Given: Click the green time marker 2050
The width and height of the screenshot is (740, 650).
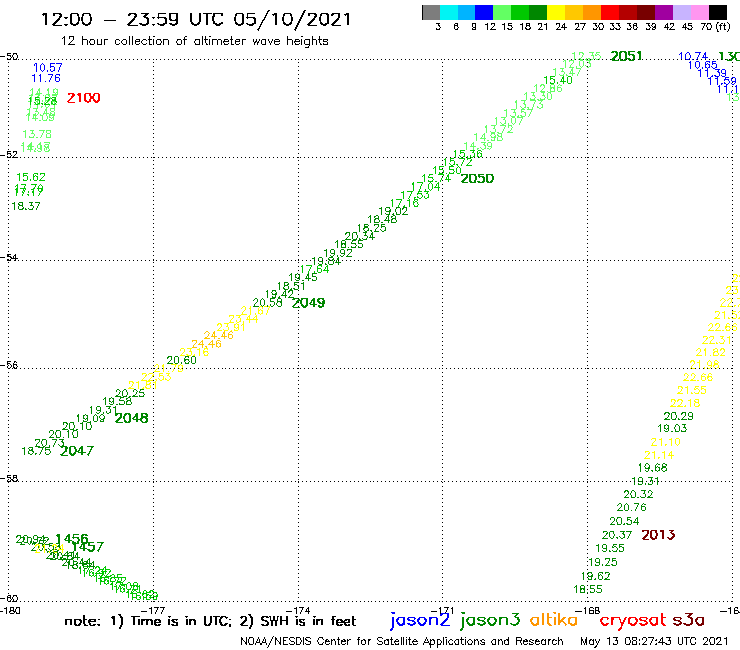Looking at the screenshot, I should point(477,178).
